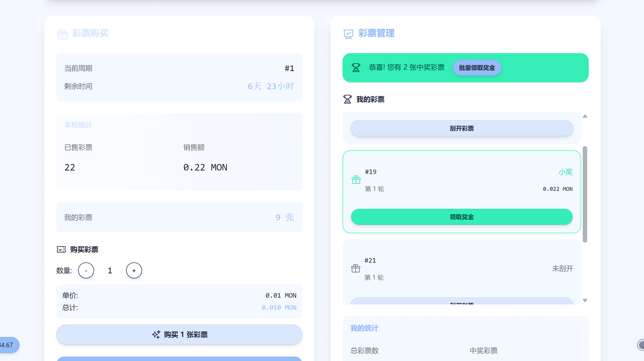Click the trophy icon next to 我的彩票 heading
Screen dimensions: 644x361
click(347, 99)
